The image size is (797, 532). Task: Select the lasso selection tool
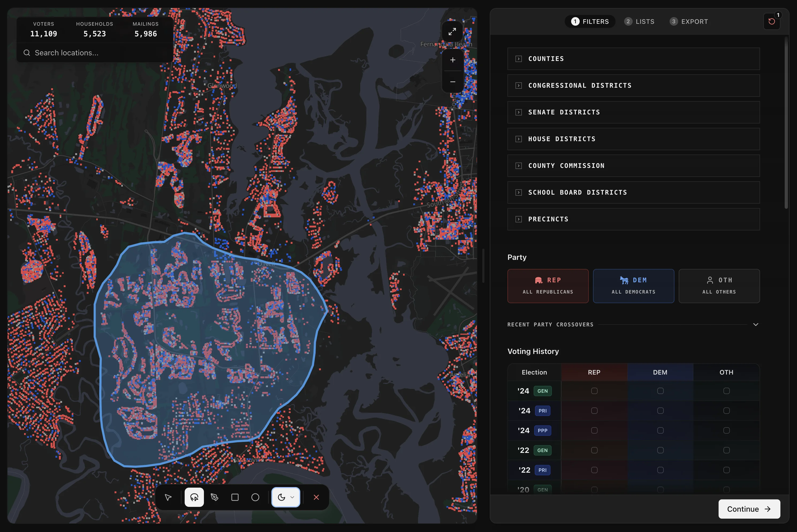[x=194, y=497]
